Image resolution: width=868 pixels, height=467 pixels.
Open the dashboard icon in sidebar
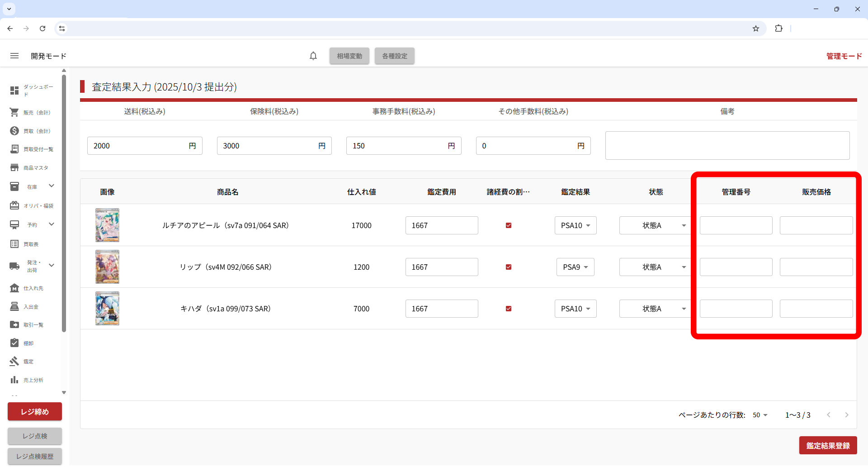click(14, 91)
